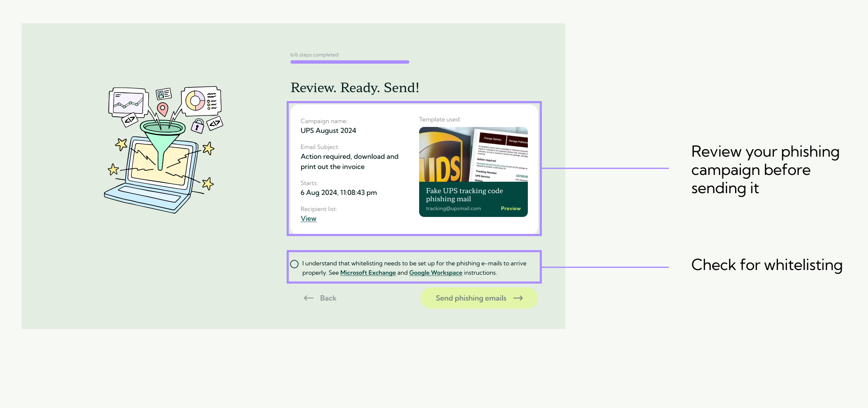Open the Google Workspace instructions link
The width and height of the screenshot is (868, 408).
tap(436, 273)
